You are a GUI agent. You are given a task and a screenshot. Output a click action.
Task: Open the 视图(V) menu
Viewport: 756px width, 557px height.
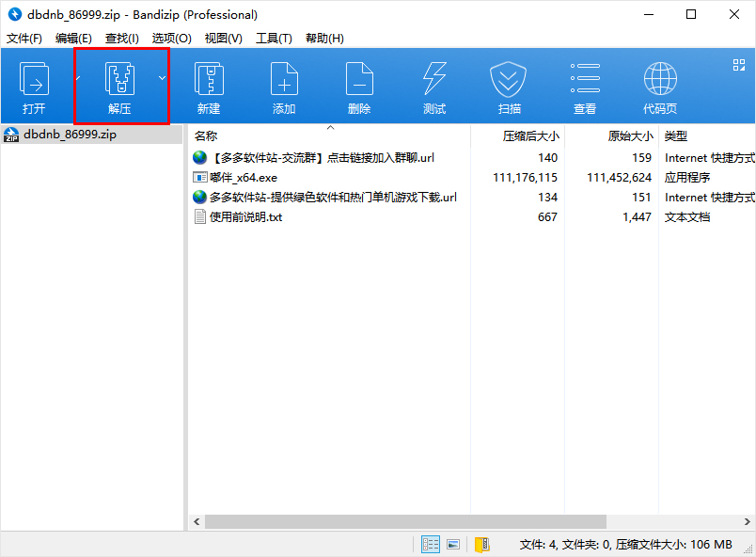coord(223,38)
